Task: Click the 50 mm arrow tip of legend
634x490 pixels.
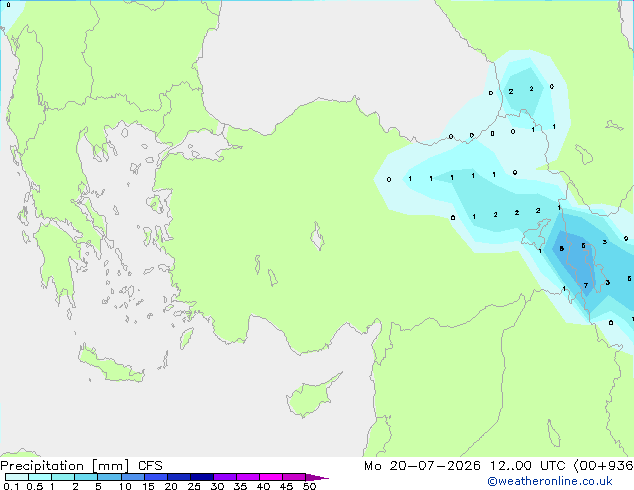Action: (317, 477)
